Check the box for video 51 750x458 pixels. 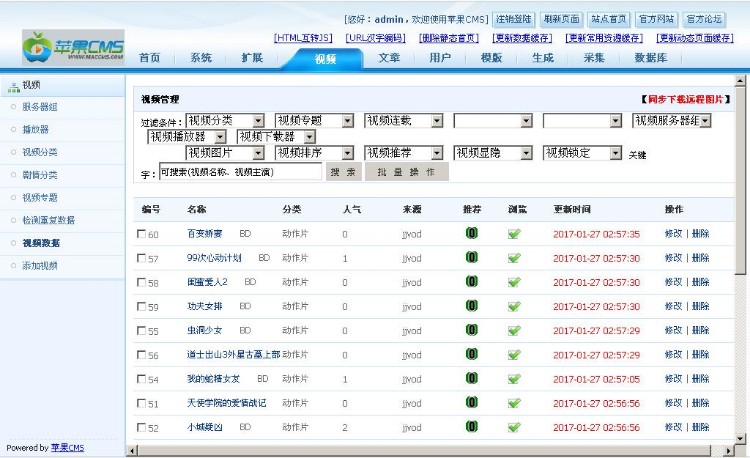(x=141, y=403)
